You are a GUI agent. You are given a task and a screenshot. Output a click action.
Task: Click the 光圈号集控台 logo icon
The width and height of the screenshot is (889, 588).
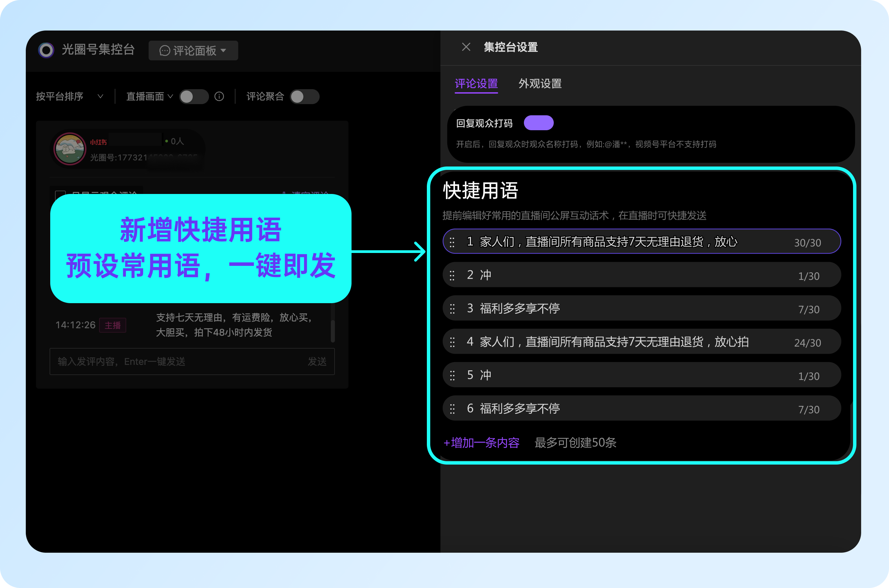pyautogui.click(x=46, y=50)
